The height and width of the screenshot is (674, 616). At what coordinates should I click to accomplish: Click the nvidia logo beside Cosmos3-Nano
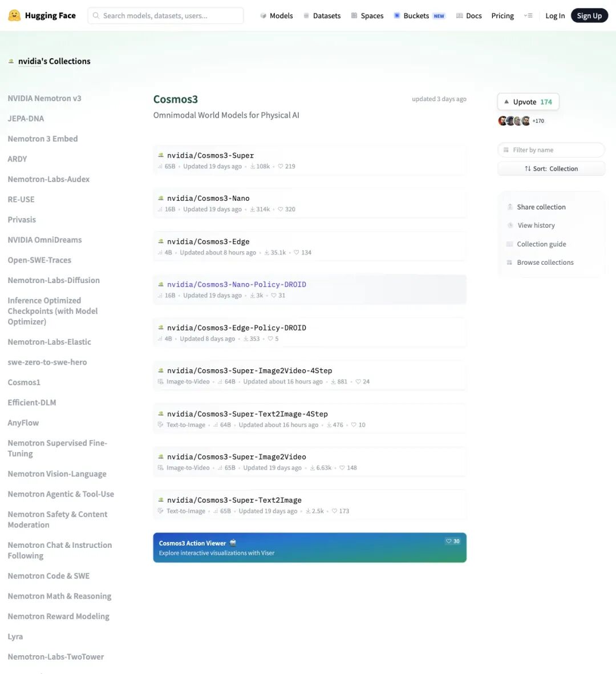click(161, 198)
